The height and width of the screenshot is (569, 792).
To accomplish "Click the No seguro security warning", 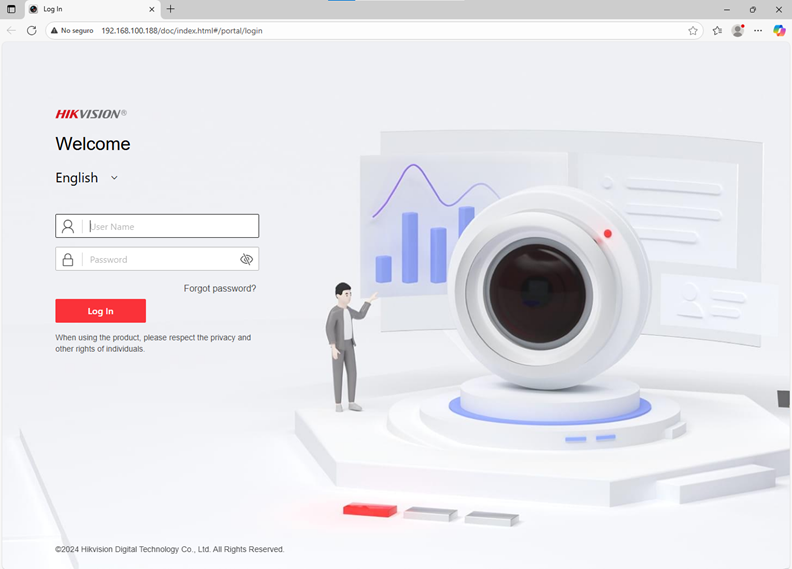I will coord(72,31).
